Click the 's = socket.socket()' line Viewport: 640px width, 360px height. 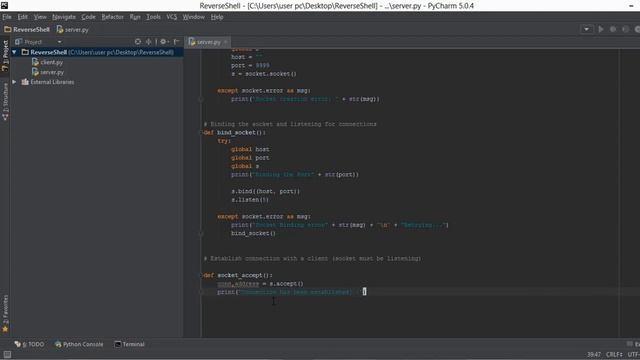pos(264,74)
